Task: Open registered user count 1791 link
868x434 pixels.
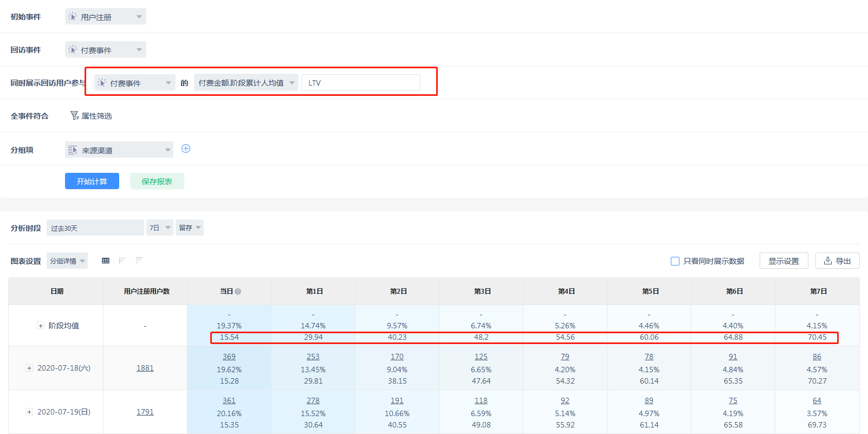Action: pos(145,412)
